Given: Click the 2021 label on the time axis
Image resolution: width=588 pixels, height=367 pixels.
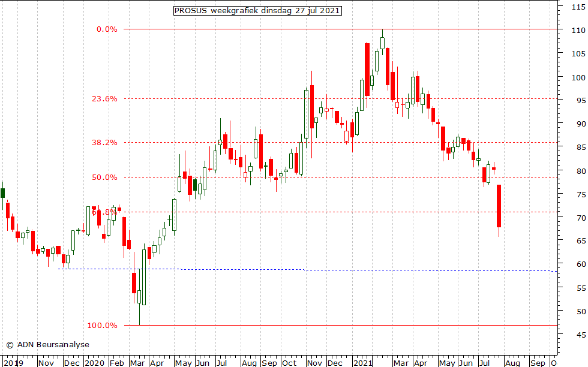Looking at the screenshot, I should coord(362,362).
